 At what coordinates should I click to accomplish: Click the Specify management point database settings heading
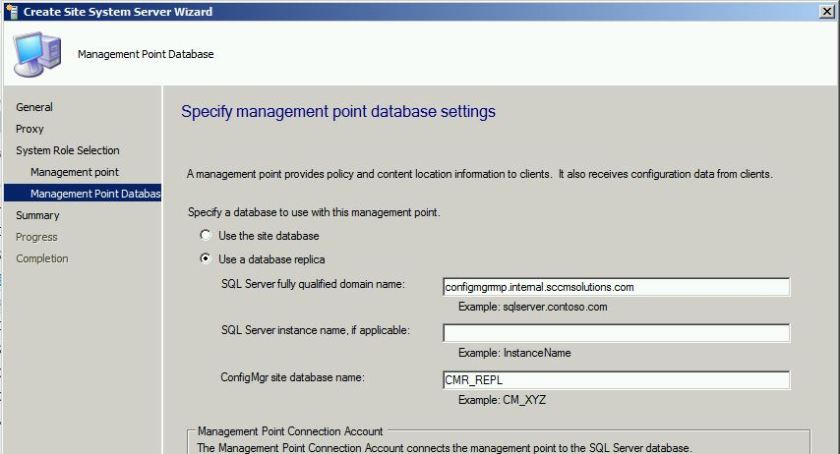338,112
